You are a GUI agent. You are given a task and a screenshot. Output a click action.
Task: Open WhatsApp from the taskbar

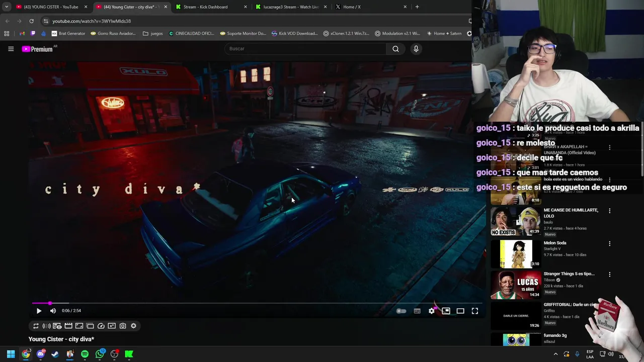tap(100, 354)
